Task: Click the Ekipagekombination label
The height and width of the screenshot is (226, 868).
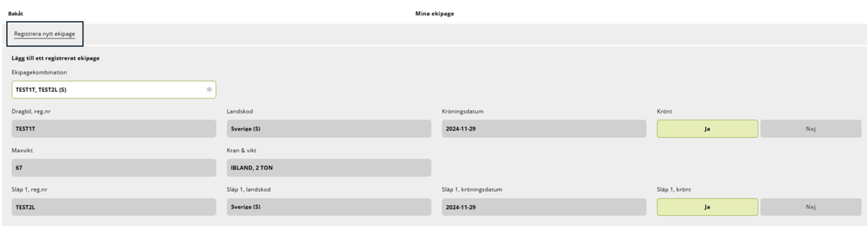Action: point(39,72)
